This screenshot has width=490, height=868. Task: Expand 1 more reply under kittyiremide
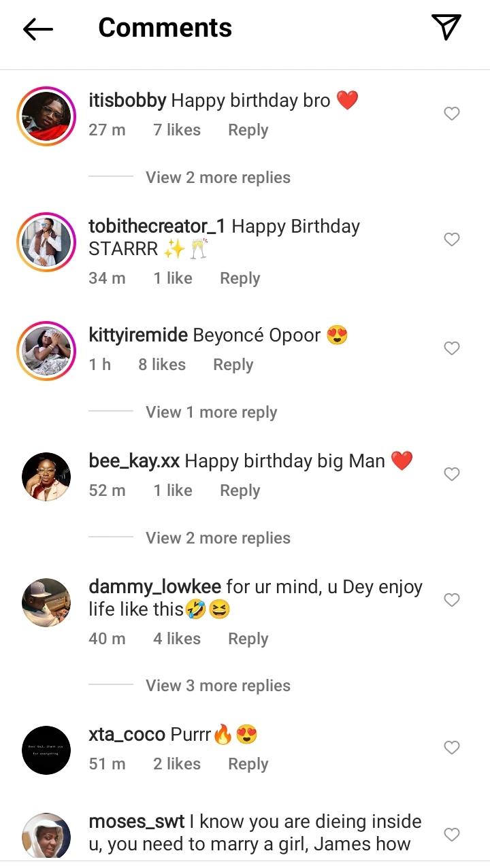(x=211, y=412)
